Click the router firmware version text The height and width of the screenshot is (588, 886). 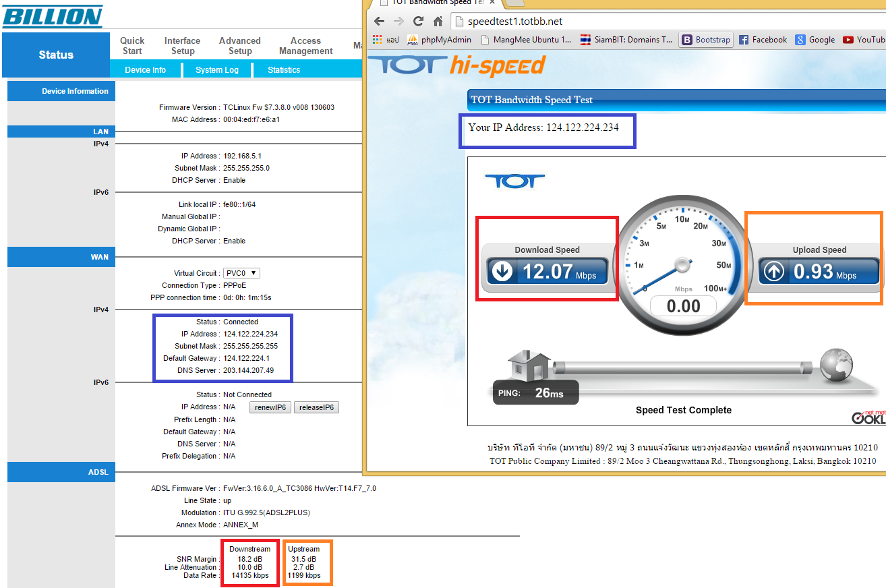click(x=279, y=107)
